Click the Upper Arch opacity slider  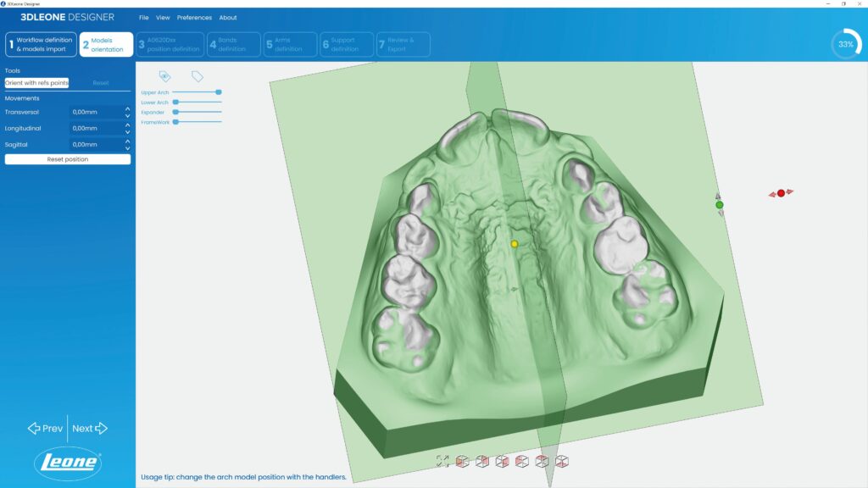[197, 91]
